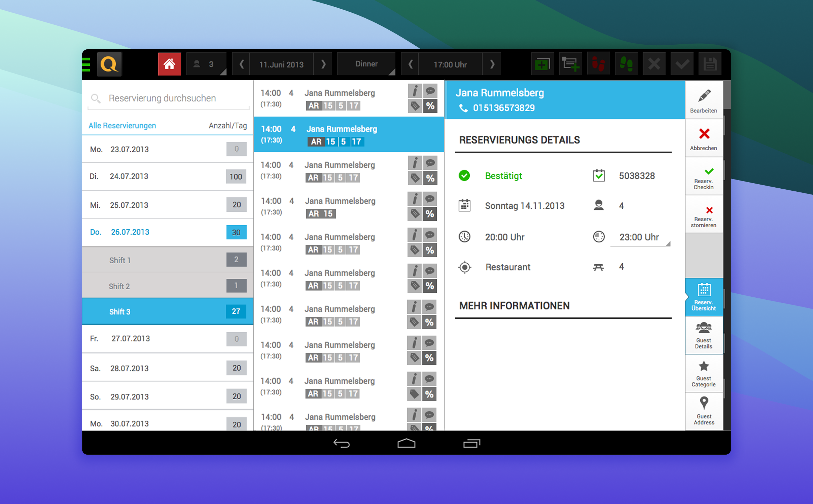Click info icon on AR 15 only reservation
Screen dimensions: 813x504
click(x=415, y=199)
